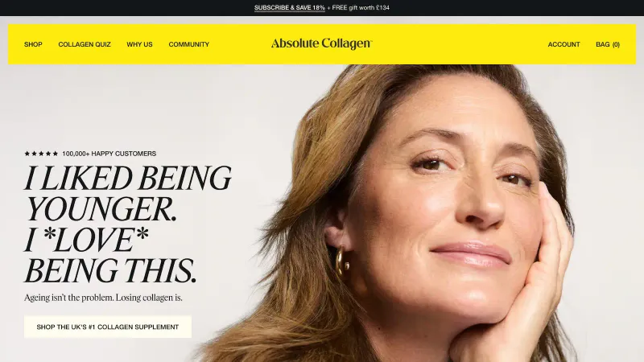Viewport: 644px width, 362px height.
Task: Click the Absolute Collagen logo
Action: tap(321, 44)
